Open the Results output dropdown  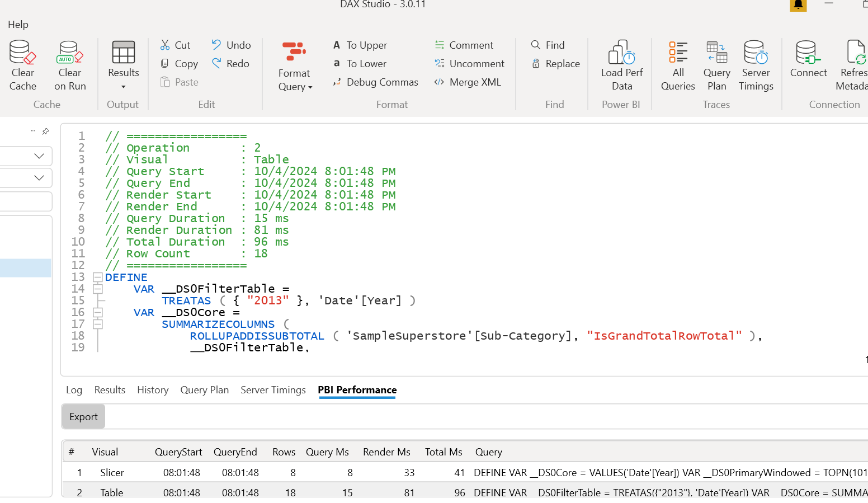coord(123,87)
